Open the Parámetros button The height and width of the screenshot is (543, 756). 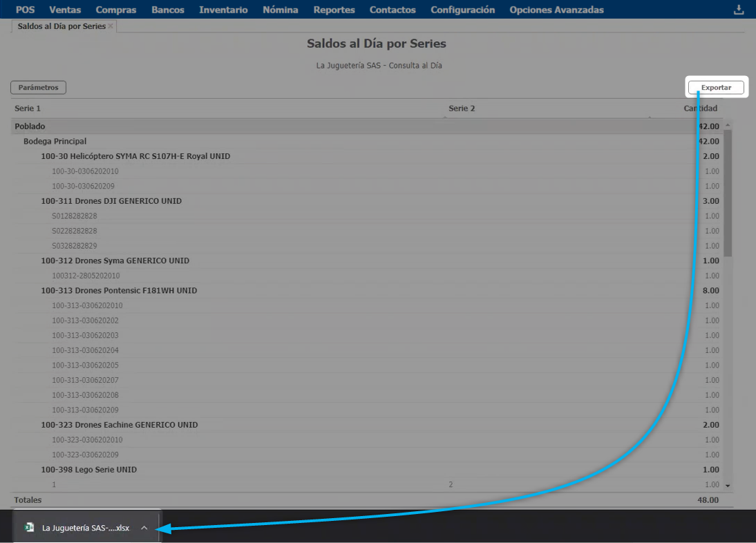tap(38, 88)
